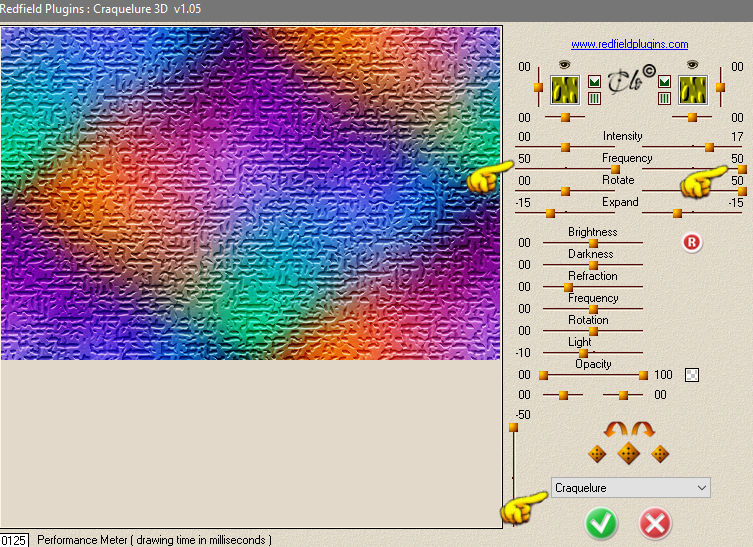Click the undo curved arrow icon

pyautogui.click(x=615, y=429)
